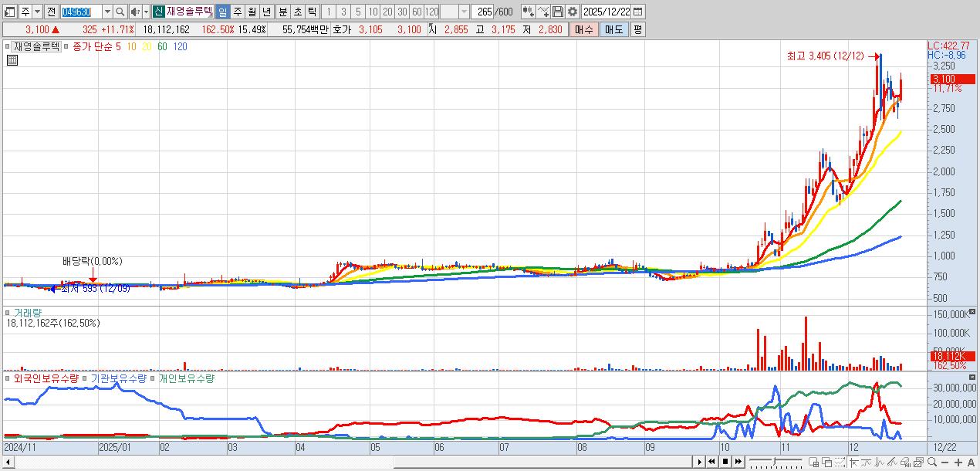Toggle 개인보유수량 indicator label
The width and height of the screenshot is (980, 471).
187,379
